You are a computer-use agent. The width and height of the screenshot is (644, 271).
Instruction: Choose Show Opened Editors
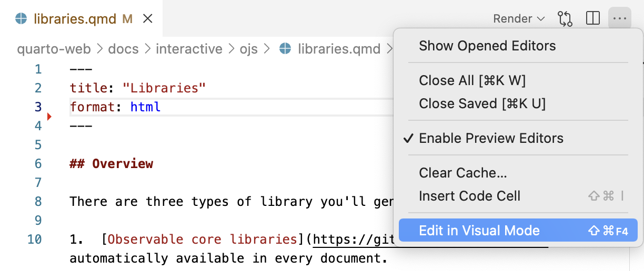pos(487,46)
